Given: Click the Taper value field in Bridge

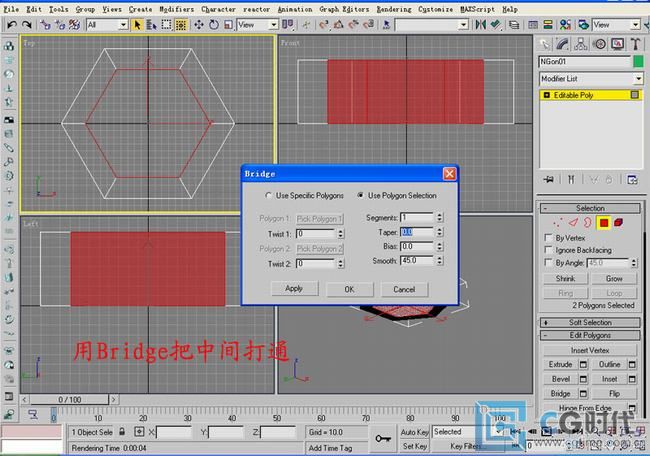Looking at the screenshot, I should (417, 232).
